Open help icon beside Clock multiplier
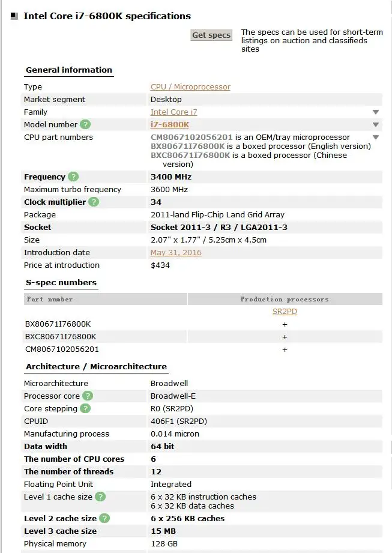 [x=94, y=202]
